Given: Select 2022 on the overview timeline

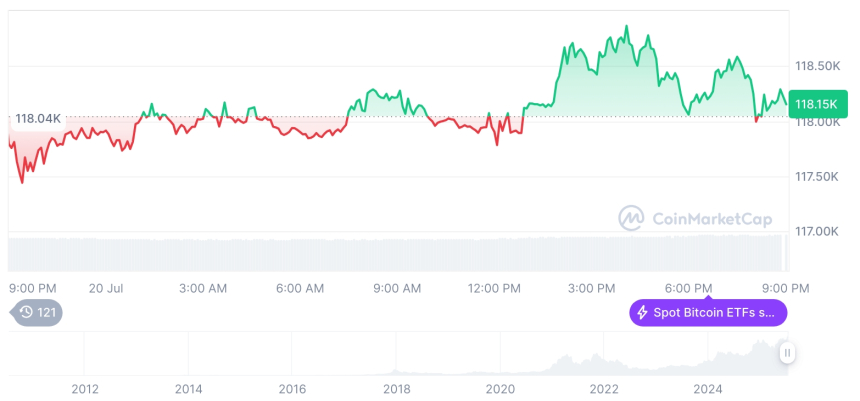Looking at the screenshot, I should (x=604, y=388).
